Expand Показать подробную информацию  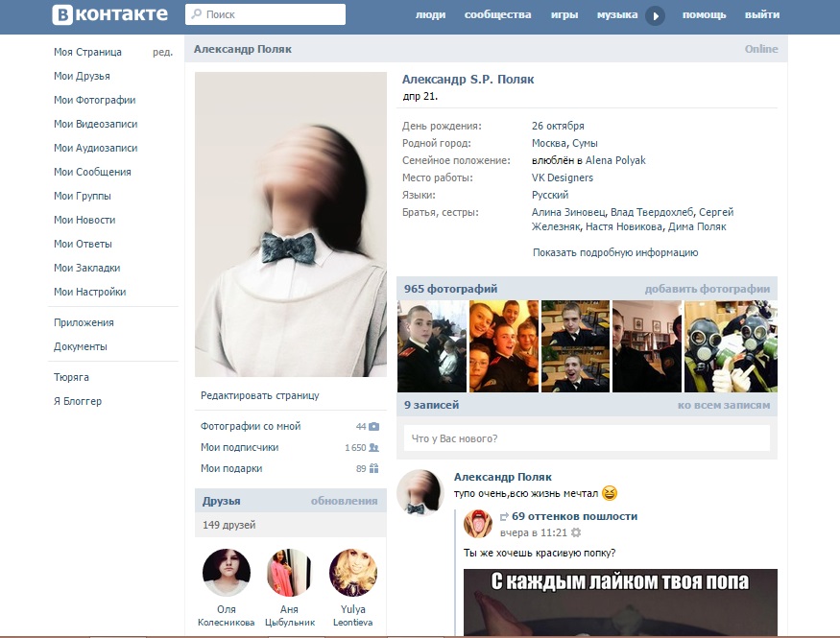click(x=615, y=252)
